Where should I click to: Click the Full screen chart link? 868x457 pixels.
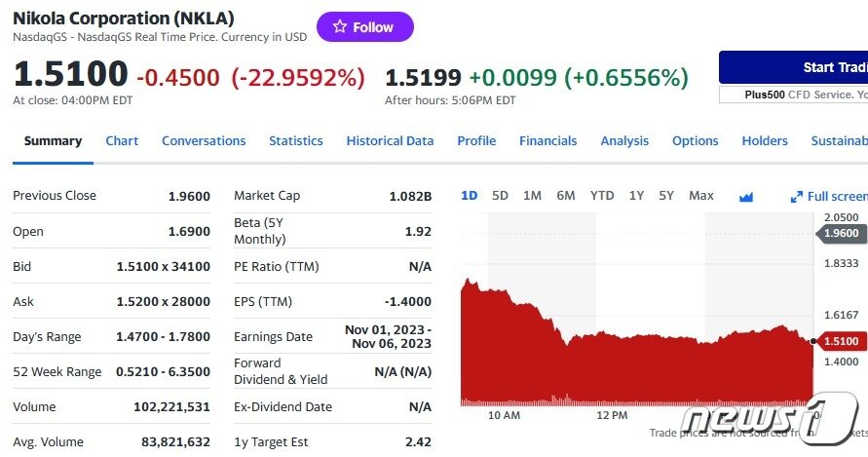click(836, 196)
